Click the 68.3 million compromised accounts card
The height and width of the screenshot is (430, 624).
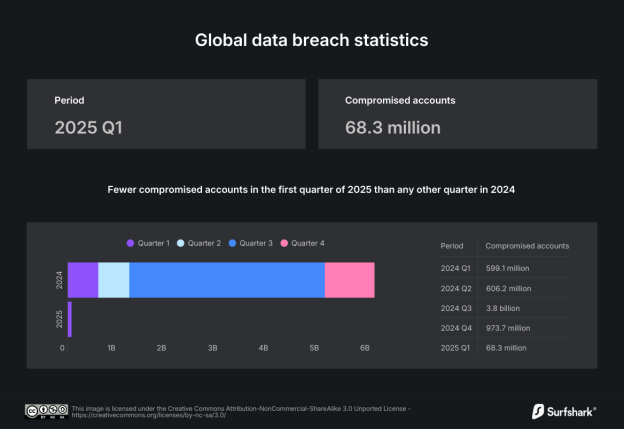point(457,115)
